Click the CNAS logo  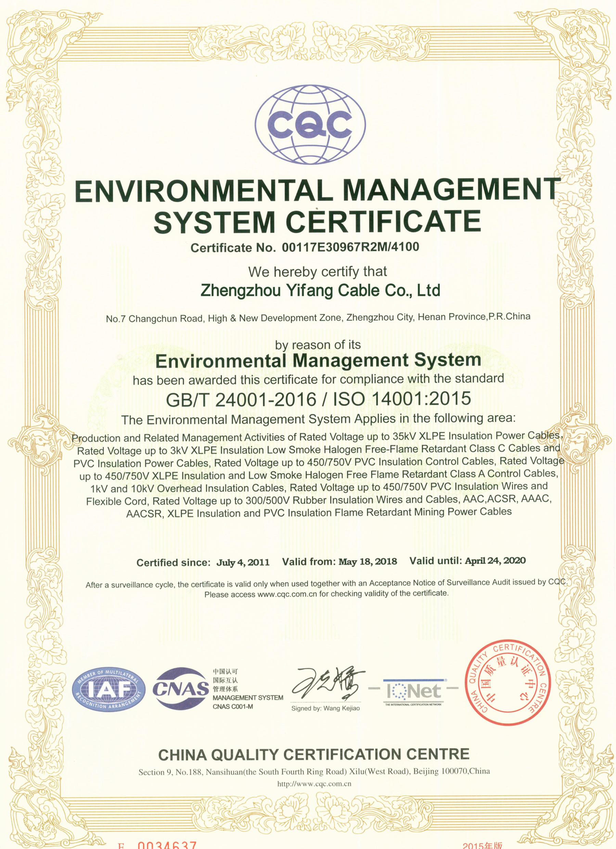coord(181,689)
